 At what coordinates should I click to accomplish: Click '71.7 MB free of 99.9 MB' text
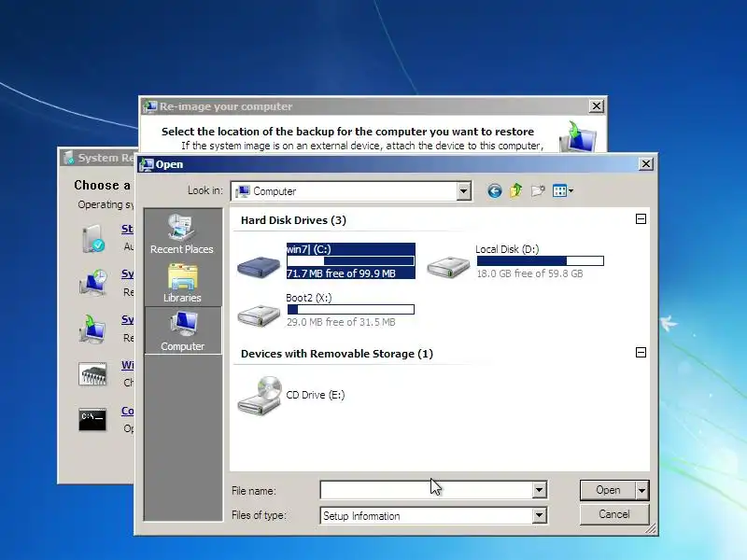[x=341, y=273]
